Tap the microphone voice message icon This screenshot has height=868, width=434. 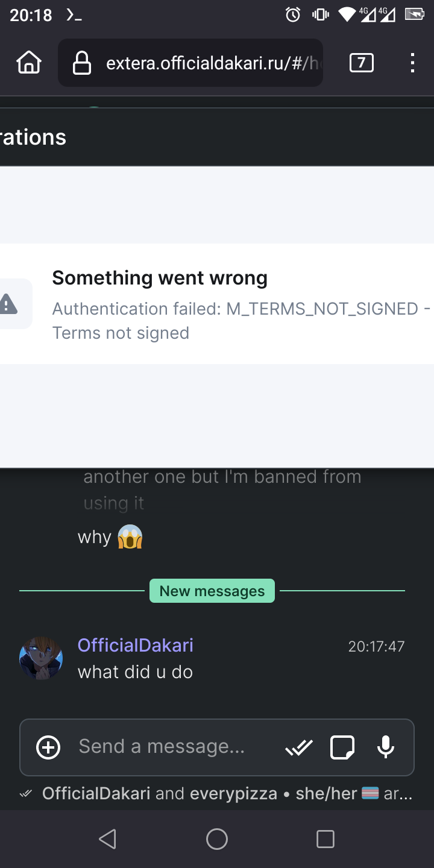386,747
